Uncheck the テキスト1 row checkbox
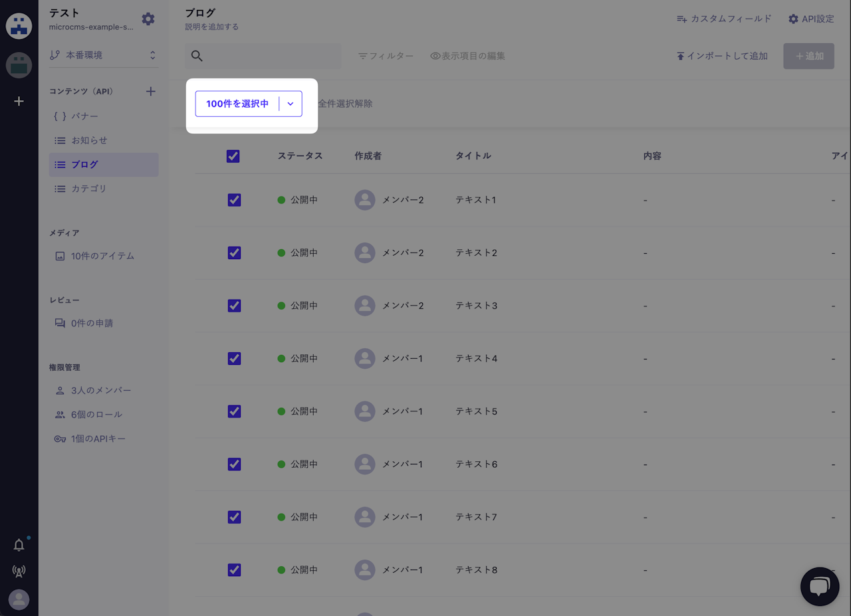The height and width of the screenshot is (616, 851). click(x=234, y=200)
